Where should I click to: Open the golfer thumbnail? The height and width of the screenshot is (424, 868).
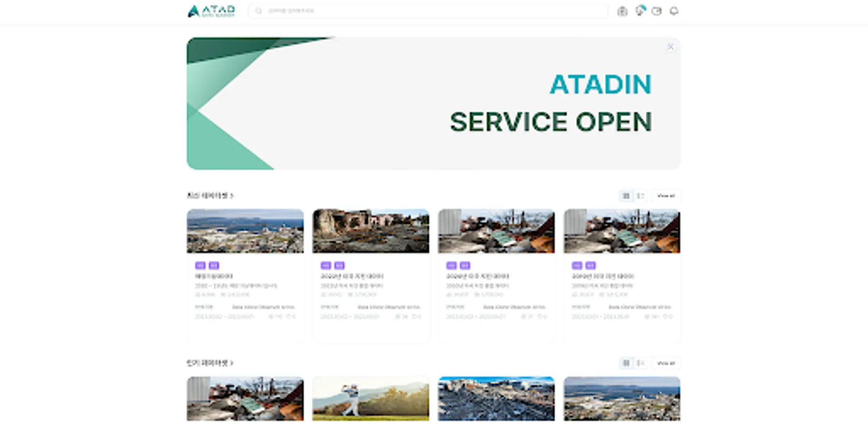(371, 399)
